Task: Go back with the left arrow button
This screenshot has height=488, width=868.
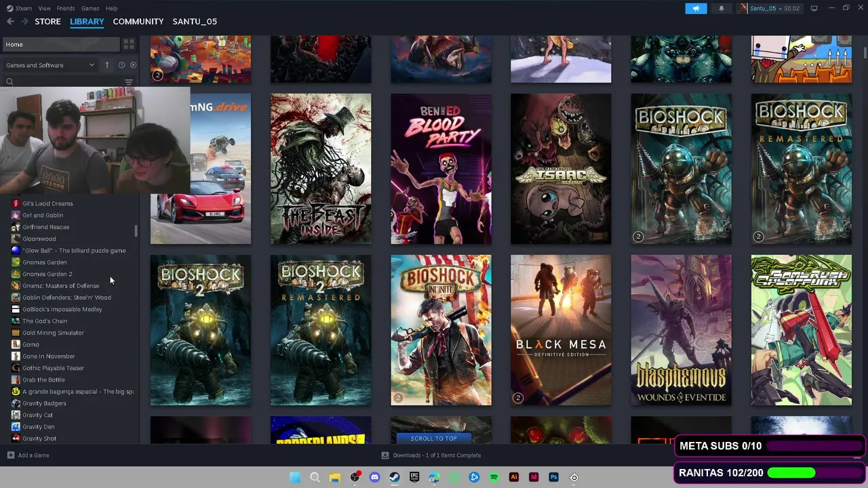Action: [x=10, y=22]
